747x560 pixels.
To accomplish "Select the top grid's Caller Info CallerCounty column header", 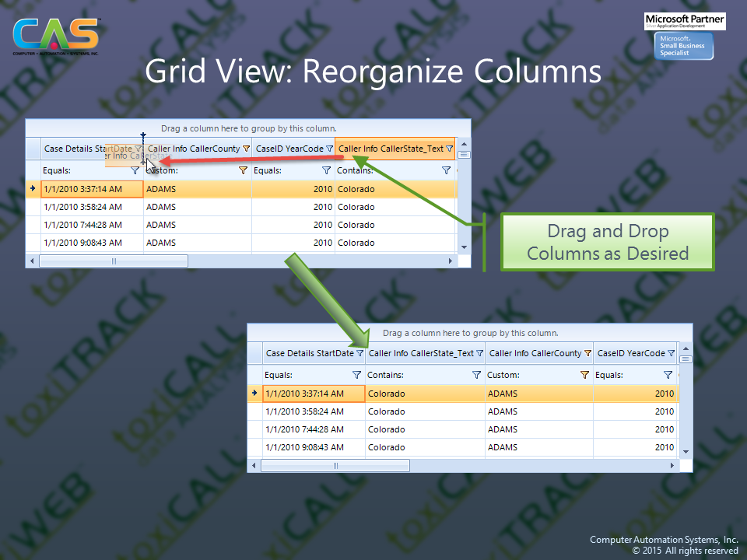I will pyautogui.click(x=195, y=149).
